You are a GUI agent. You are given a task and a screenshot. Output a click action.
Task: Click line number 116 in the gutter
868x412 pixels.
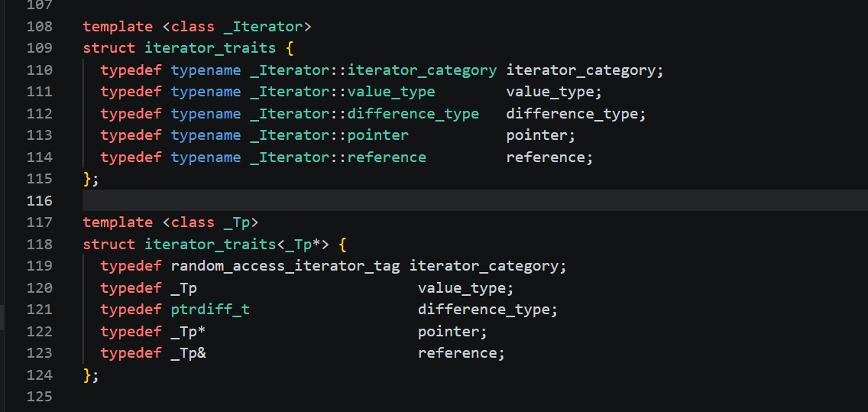[x=39, y=200]
